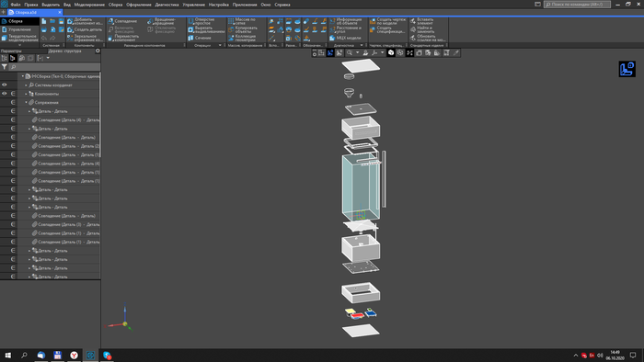Click the save icon in Системная panel
This screenshot has height=362, width=644.
[x=62, y=21]
